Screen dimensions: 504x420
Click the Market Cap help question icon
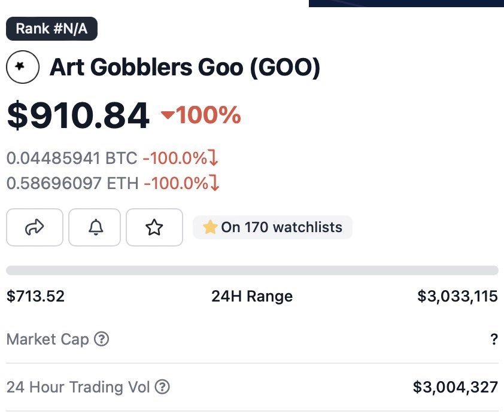pyautogui.click(x=102, y=340)
